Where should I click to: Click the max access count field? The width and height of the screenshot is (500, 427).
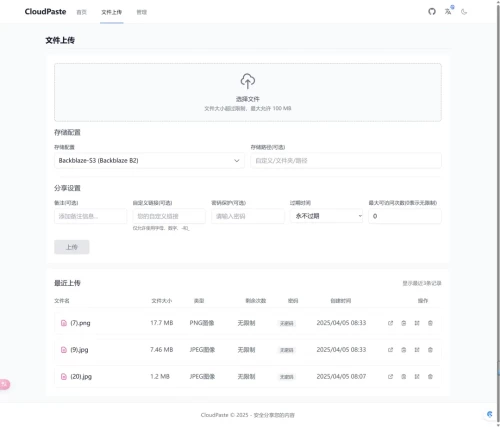point(405,216)
